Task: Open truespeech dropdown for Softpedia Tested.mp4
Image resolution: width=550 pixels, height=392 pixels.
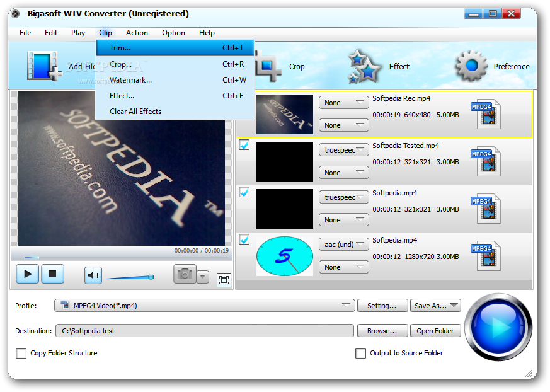Action: 344,150
